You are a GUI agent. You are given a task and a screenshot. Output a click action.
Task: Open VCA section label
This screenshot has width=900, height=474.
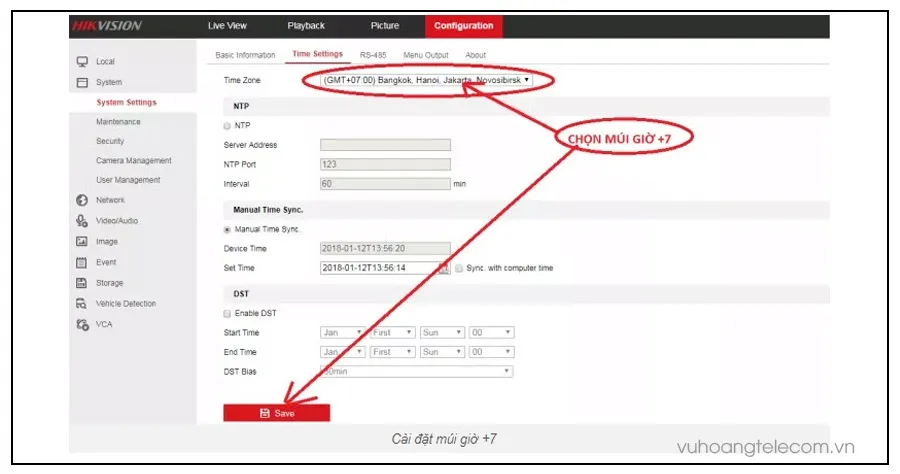click(x=104, y=324)
